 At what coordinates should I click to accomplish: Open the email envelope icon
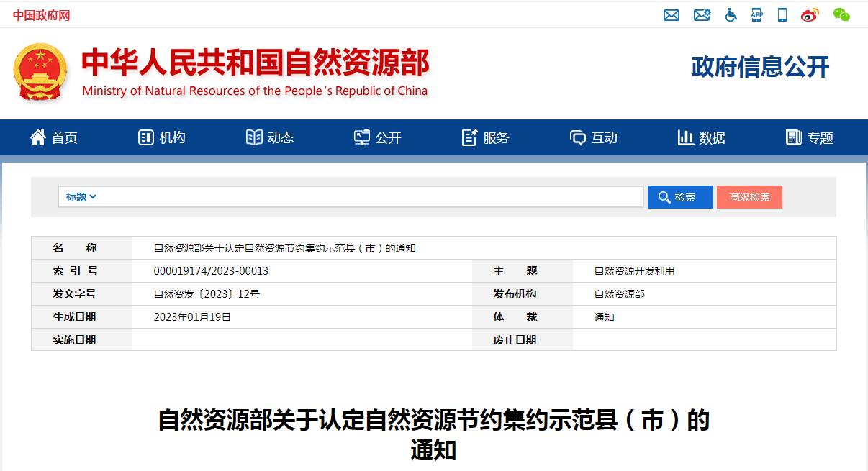672,15
